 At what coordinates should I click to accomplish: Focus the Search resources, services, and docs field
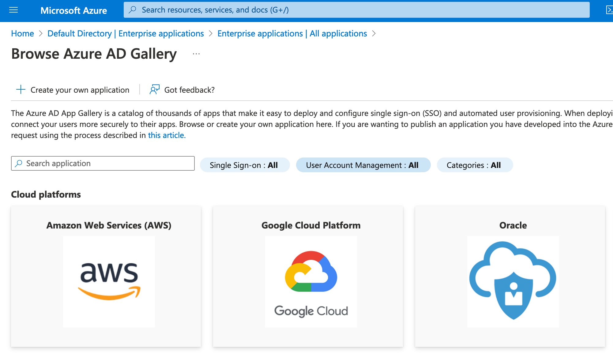(x=357, y=10)
